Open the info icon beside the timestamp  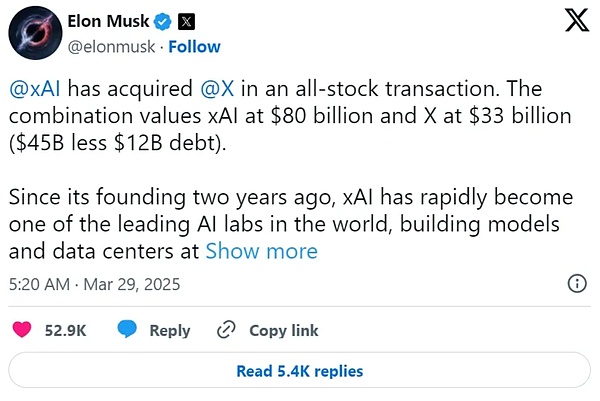click(x=577, y=284)
